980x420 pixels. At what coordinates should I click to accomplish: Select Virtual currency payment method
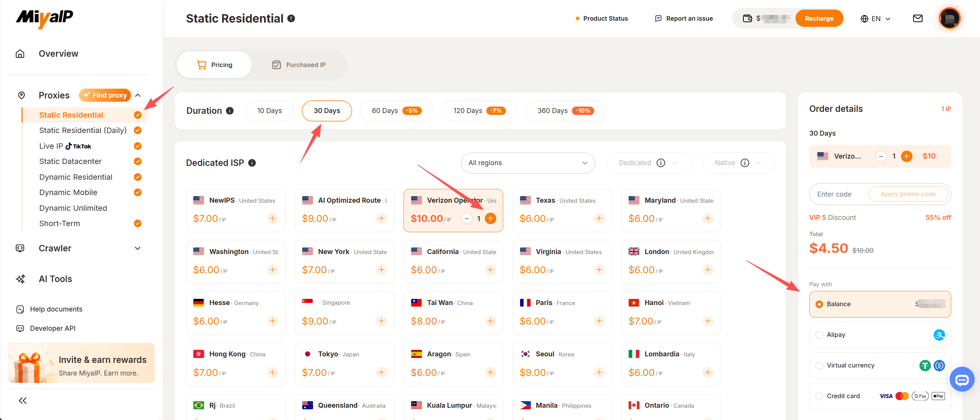click(x=880, y=365)
